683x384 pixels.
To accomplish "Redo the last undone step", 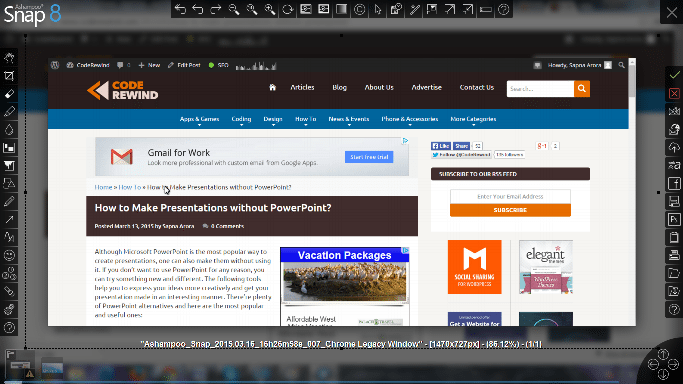I will point(216,9).
